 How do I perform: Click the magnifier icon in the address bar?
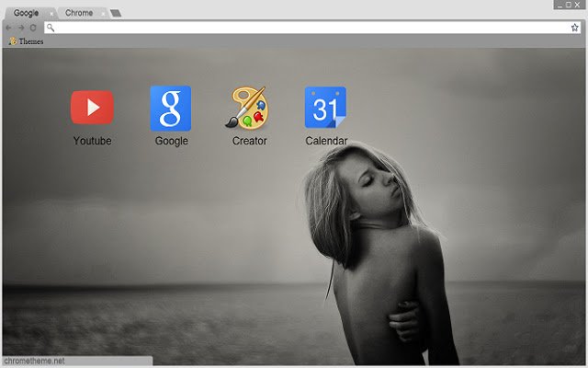(51, 28)
